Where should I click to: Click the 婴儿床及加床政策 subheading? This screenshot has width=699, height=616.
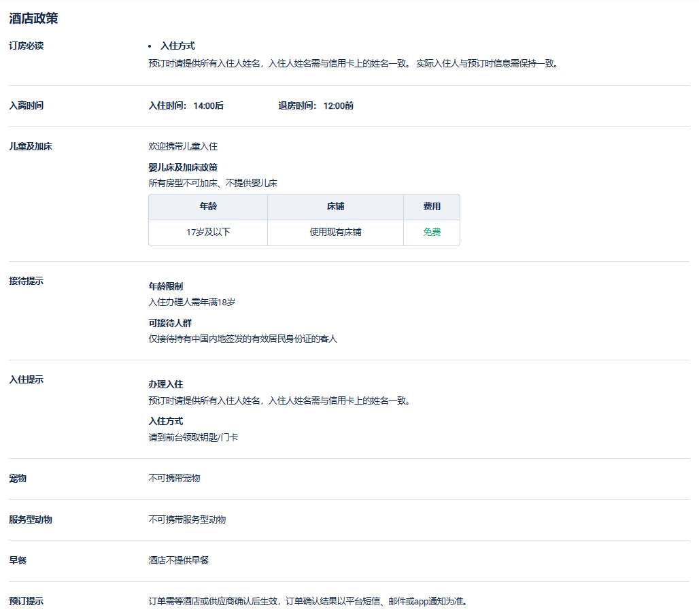point(183,167)
